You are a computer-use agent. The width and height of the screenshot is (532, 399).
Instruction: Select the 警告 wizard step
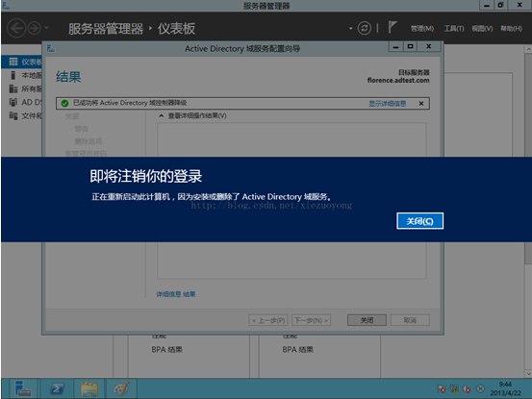(82, 129)
